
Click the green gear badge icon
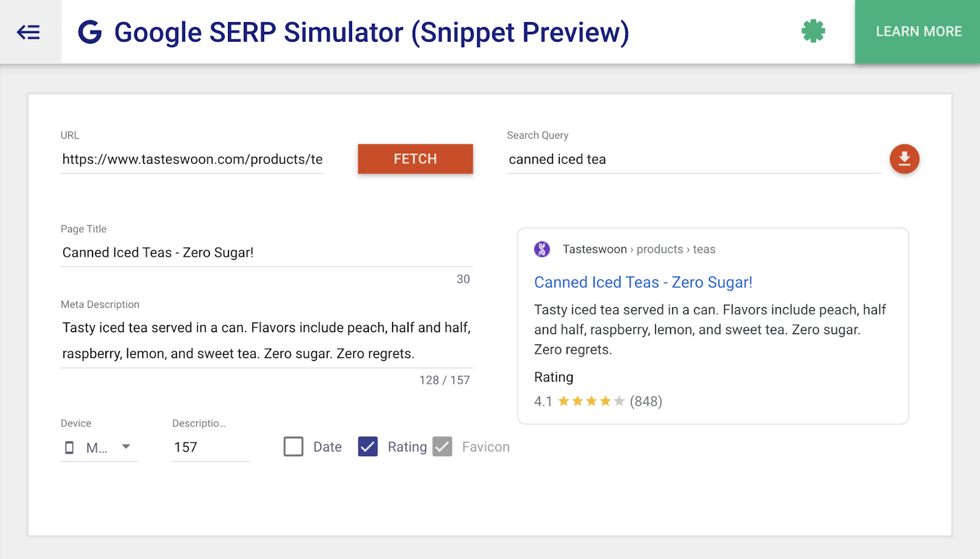tap(813, 31)
